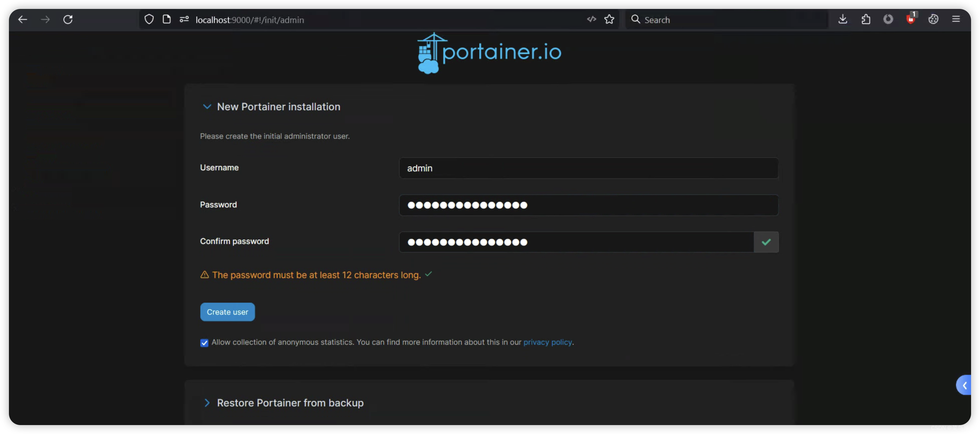Open the browser hamburger menu
The width and height of the screenshot is (980, 434).
956,19
